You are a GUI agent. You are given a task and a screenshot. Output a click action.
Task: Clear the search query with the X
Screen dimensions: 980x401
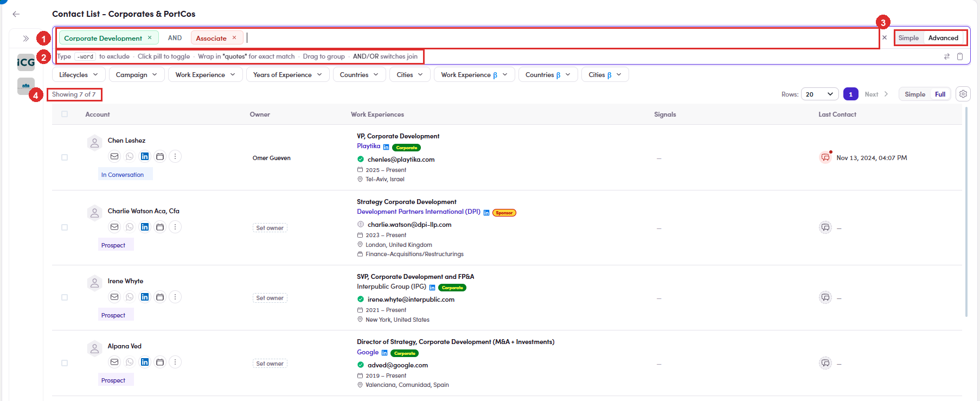pyautogui.click(x=885, y=37)
